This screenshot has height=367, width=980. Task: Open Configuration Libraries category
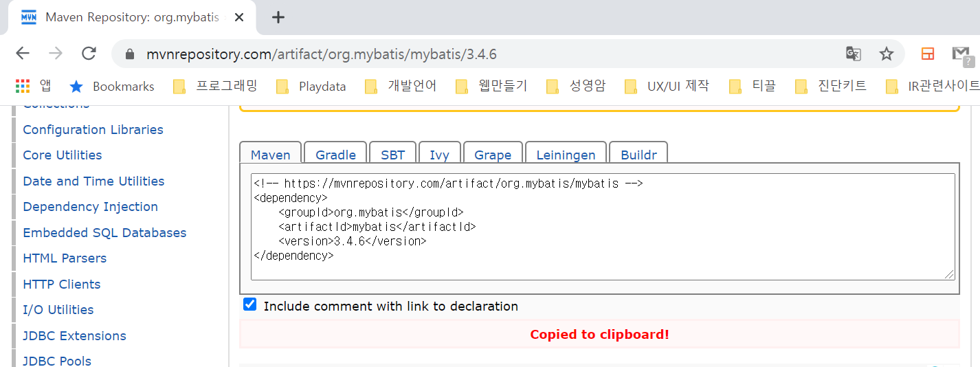tap(93, 129)
